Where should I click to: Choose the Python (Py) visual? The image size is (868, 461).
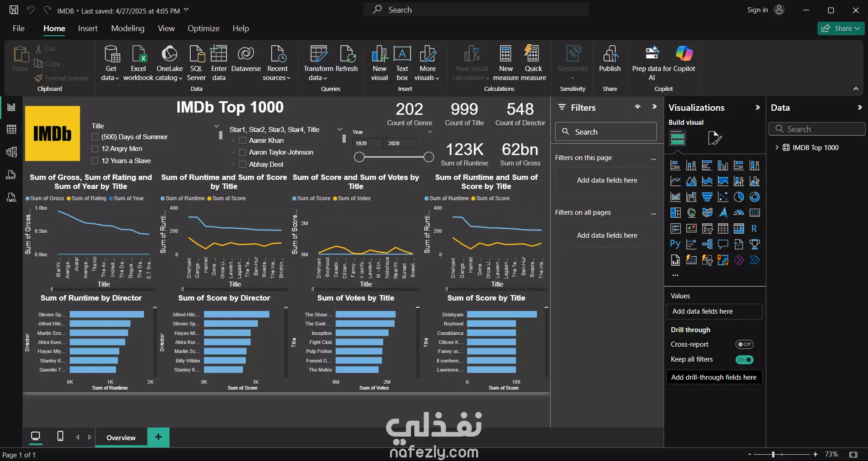(675, 245)
